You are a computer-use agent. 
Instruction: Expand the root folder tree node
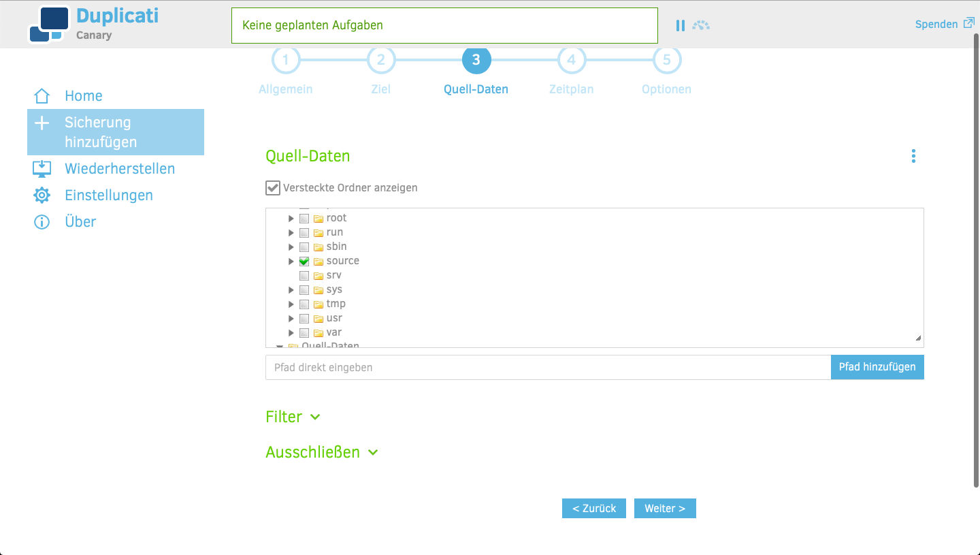click(291, 219)
